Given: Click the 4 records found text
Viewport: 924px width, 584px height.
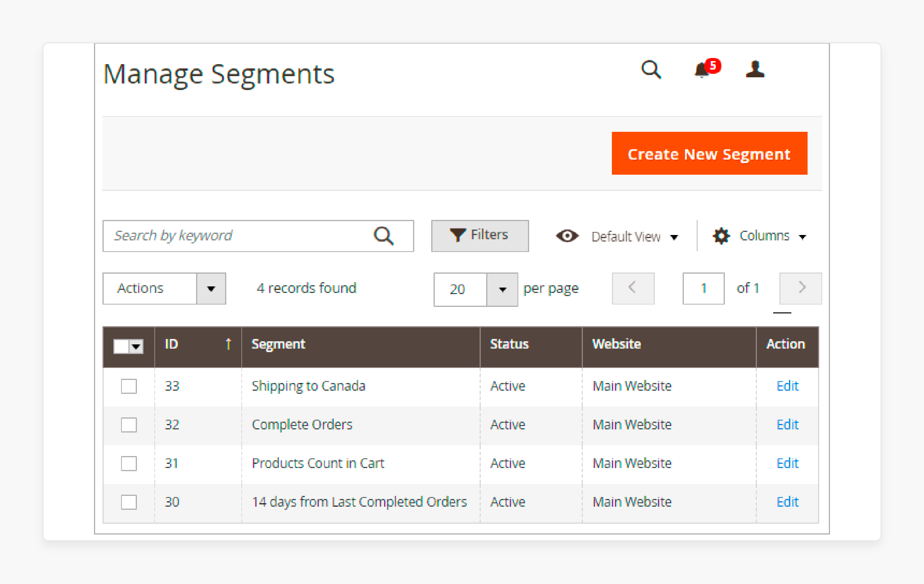Looking at the screenshot, I should 306,288.
